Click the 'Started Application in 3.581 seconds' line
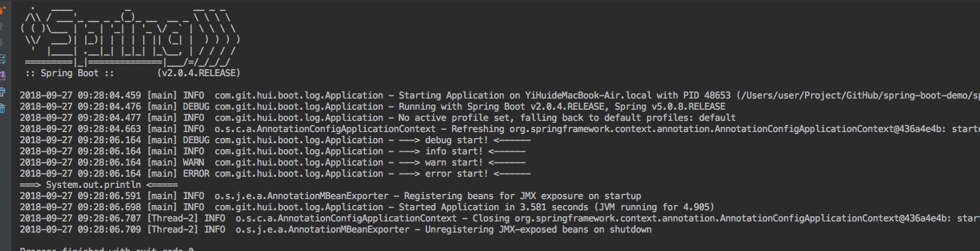The image size is (980, 251). tap(367, 207)
